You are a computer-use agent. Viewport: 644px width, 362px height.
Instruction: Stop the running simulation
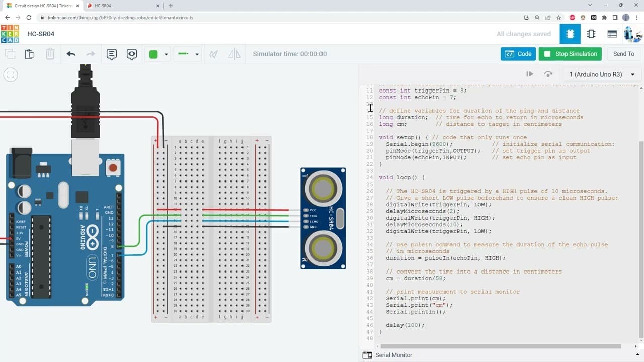570,54
